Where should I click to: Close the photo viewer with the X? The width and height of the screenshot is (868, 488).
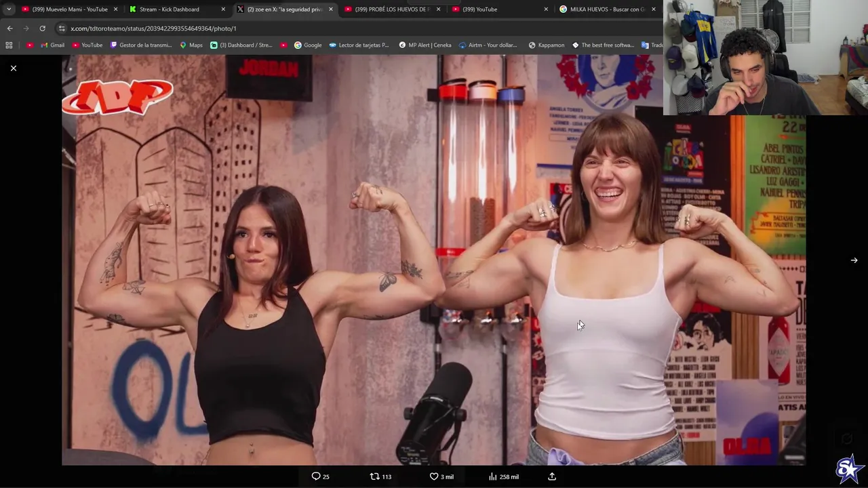13,68
